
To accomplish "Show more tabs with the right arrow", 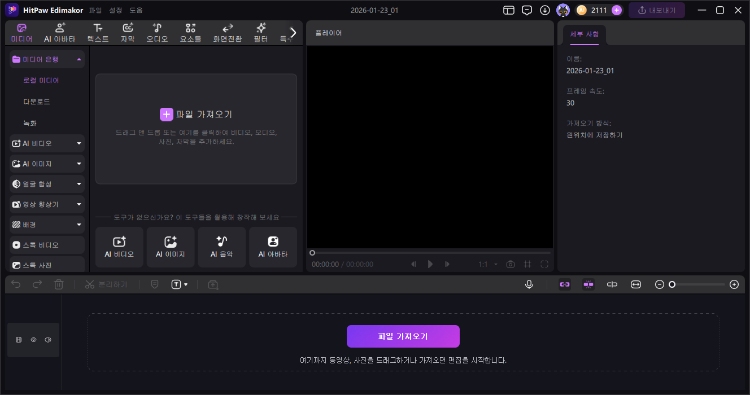I will 293,33.
